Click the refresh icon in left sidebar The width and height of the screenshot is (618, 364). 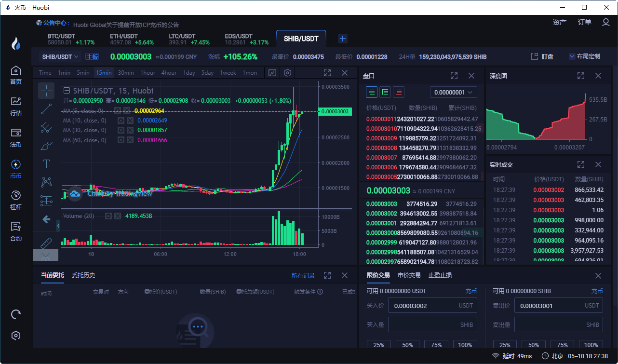[x=16, y=314]
